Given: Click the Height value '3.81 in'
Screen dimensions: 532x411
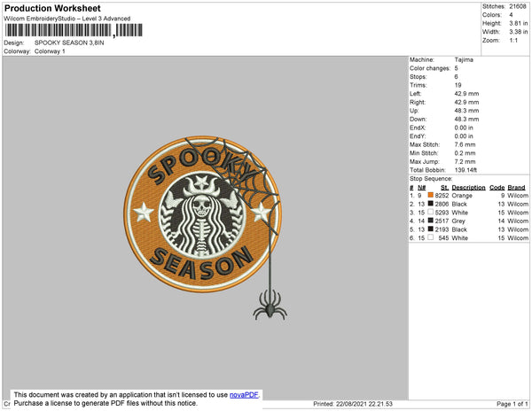Looking at the screenshot, I should pyautogui.click(x=519, y=23).
